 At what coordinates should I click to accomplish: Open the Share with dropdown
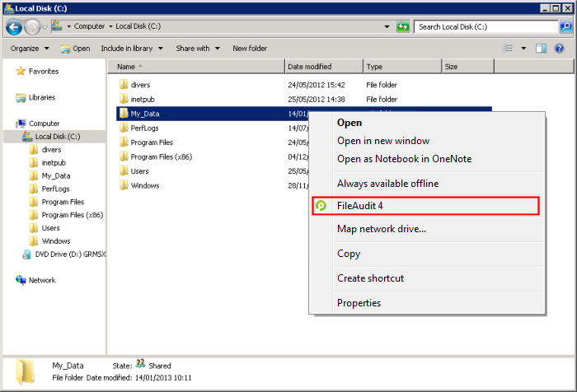pyautogui.click(x=197, y=49)
